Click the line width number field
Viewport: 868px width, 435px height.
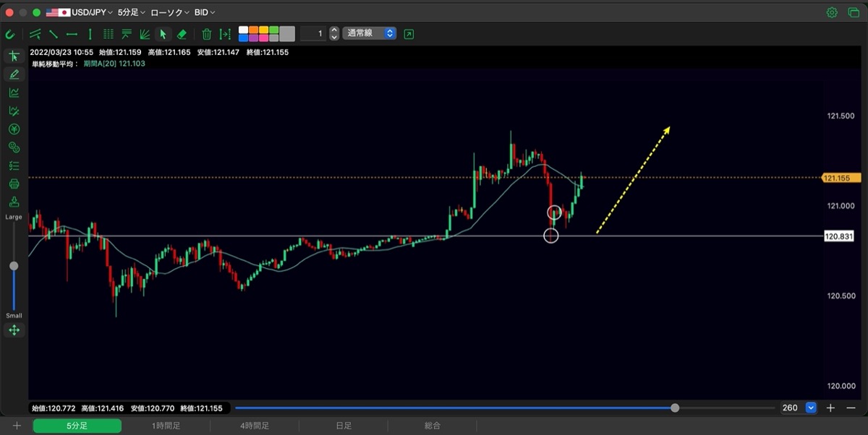(313, 33)
